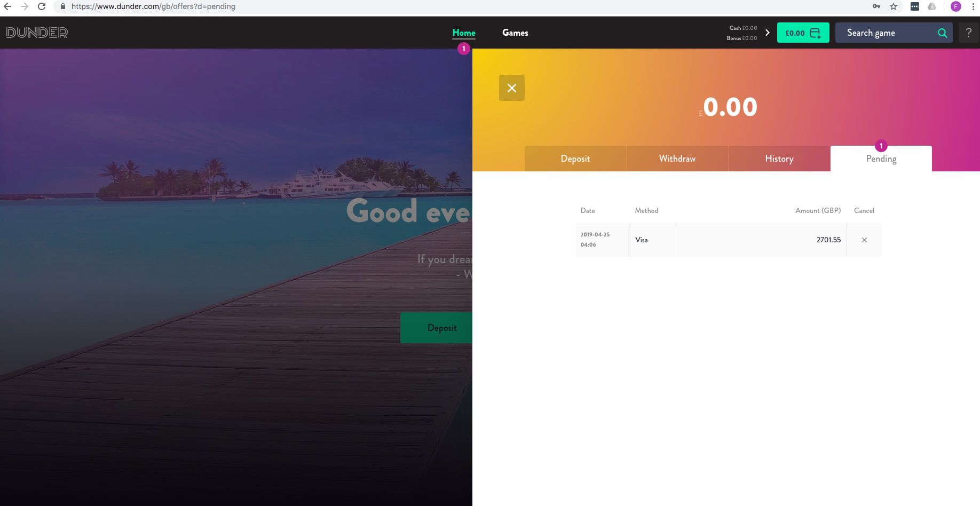Click the Dunder logo
The height and width of the screenshot is (506, 980).
coord(37,33)
